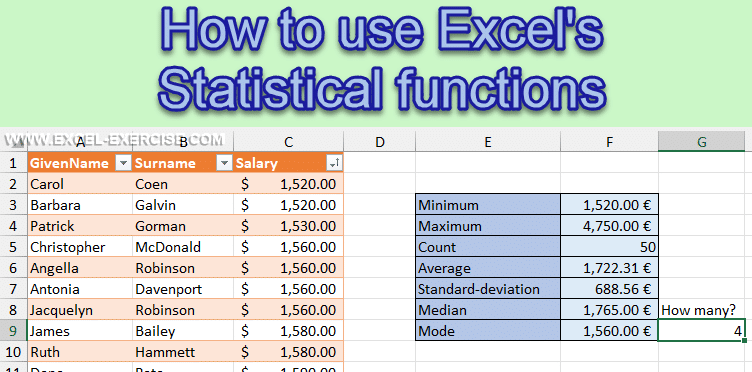Viewport: 752px width, 372px height.
Task: Select row 9 header
Action: point(13,331)
